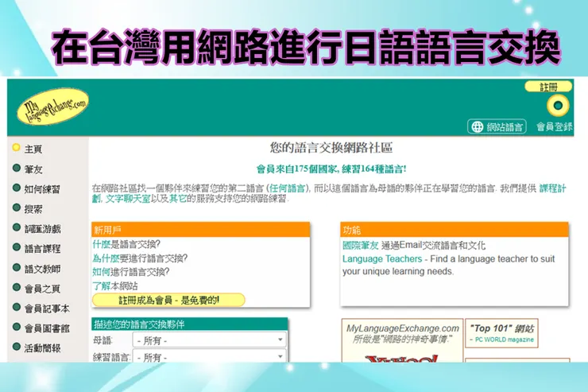Open 搜索 in the sidebar
The width and height of the screenshot is (588, 392).
33,209
